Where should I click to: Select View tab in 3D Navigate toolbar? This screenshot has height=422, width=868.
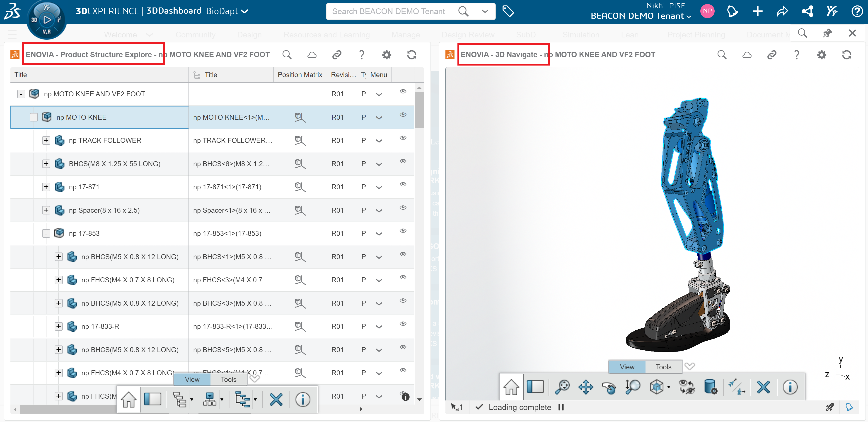(x=627, y=367)
